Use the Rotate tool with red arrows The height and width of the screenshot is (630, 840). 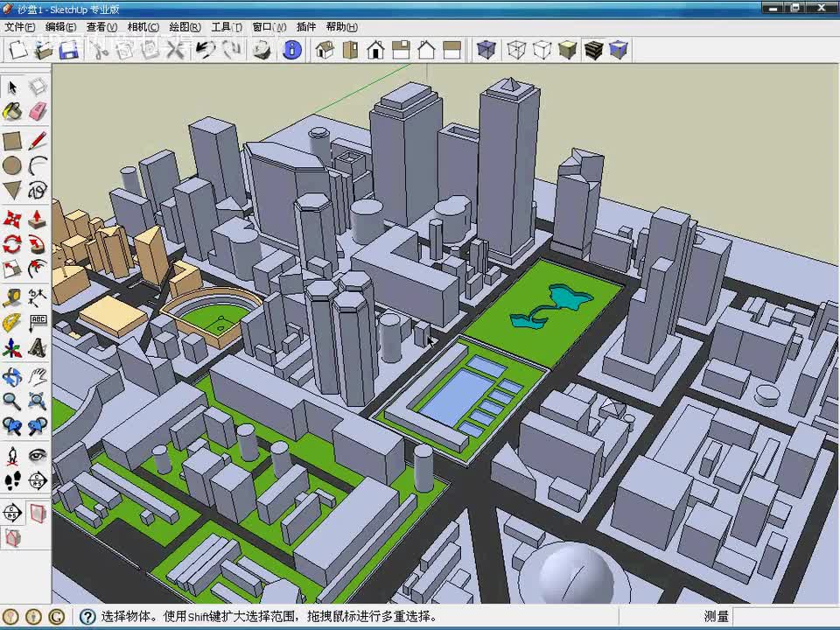pyautogui.click(x=12, y=244)
